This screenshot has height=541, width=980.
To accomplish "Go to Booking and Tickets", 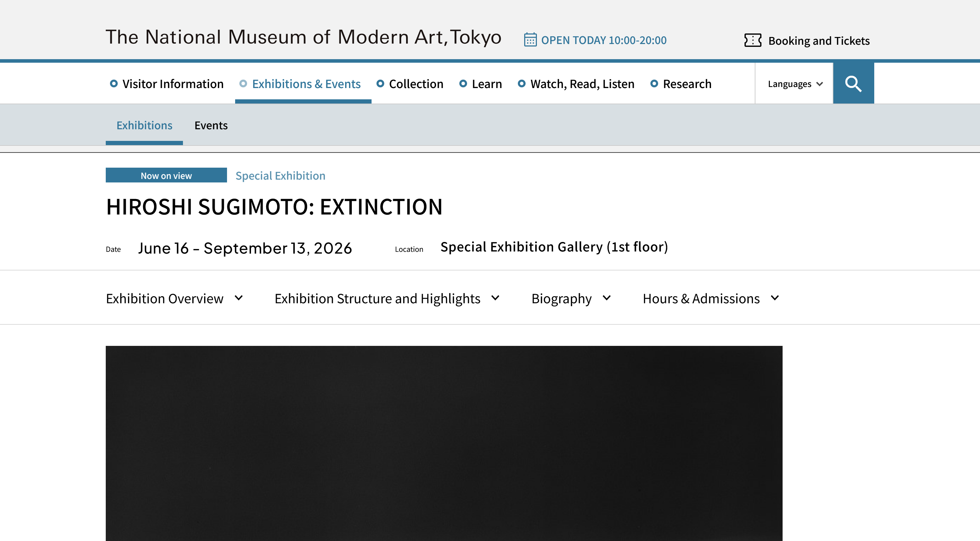I will pyautogui.click(x=807, y=40).
